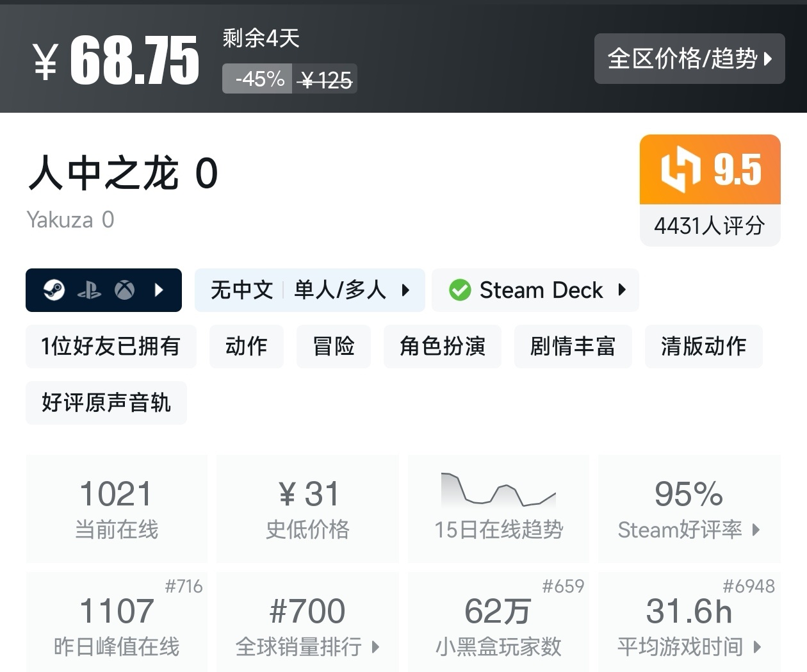Click the -45% discount badge

click(x=257, y=78)
